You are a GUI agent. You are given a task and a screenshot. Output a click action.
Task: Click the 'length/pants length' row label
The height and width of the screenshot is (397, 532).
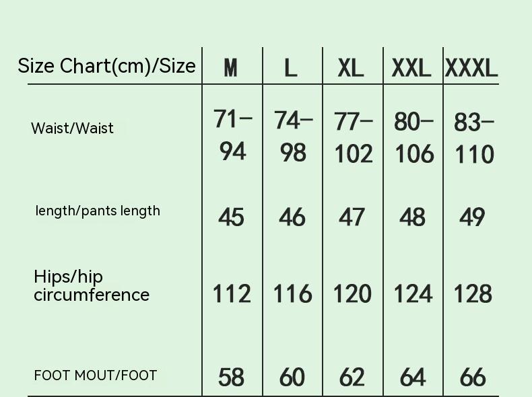(x=98, y=211)
